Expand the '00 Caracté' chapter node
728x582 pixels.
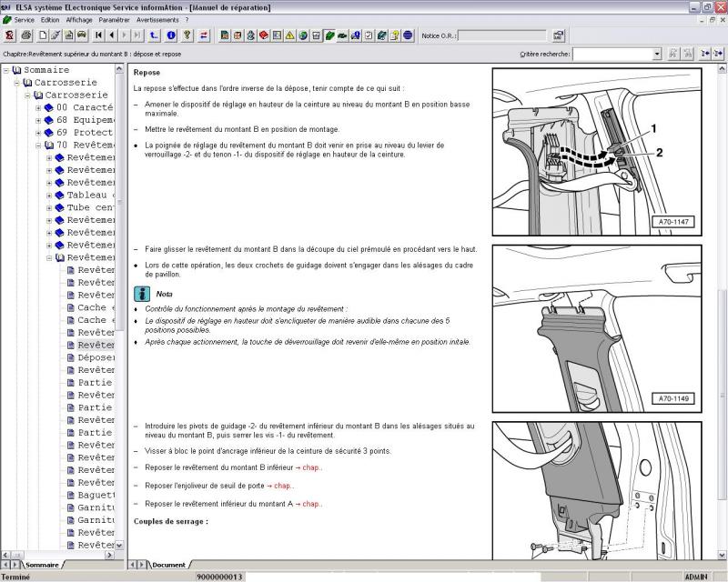click(x=38, y=107)
